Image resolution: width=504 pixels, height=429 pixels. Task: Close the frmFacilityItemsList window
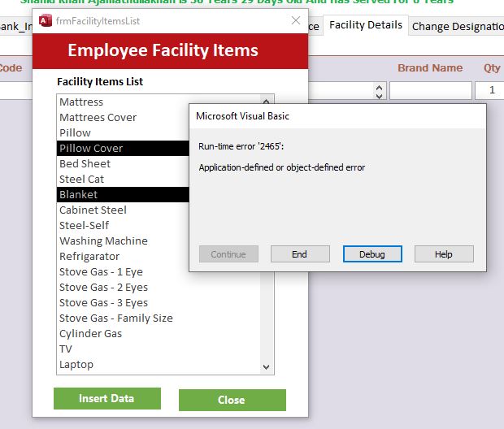296,20
